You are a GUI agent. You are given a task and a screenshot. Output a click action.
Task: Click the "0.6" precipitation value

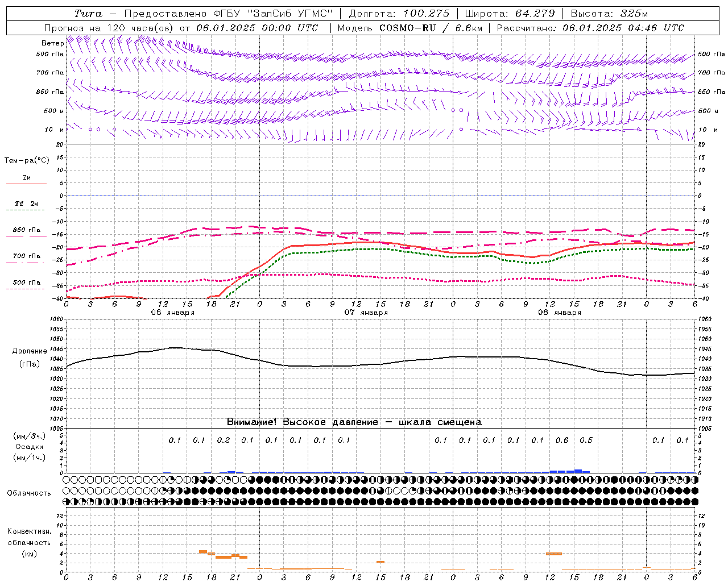(562, 440)
